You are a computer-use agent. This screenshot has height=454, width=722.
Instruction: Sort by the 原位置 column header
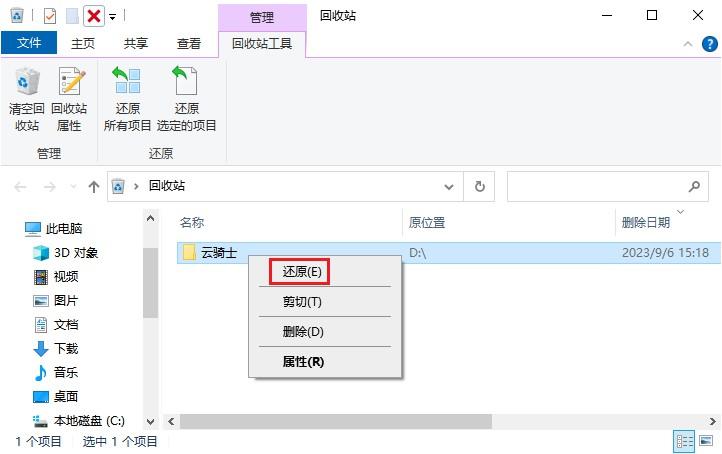click(427, 223)
